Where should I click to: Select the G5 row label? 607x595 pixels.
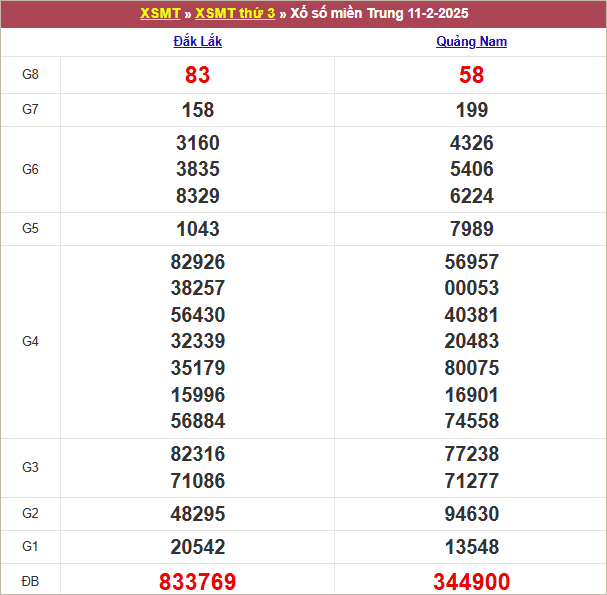[x=30, y=228]
